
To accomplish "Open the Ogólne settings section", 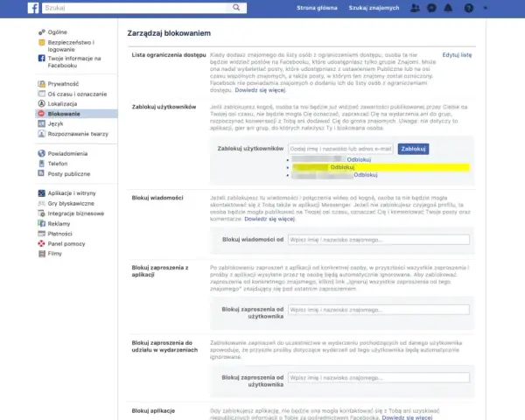I will tap(58, 32).
